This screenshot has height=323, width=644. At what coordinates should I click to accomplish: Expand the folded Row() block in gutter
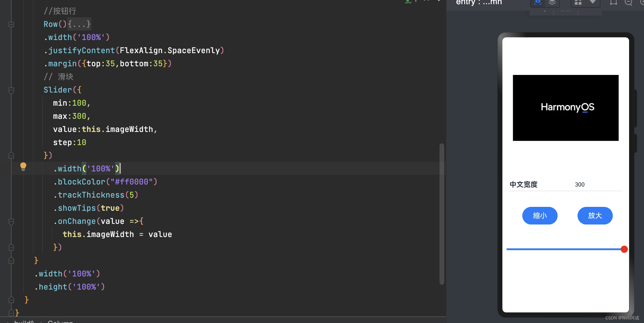click(x=11, y=24)
